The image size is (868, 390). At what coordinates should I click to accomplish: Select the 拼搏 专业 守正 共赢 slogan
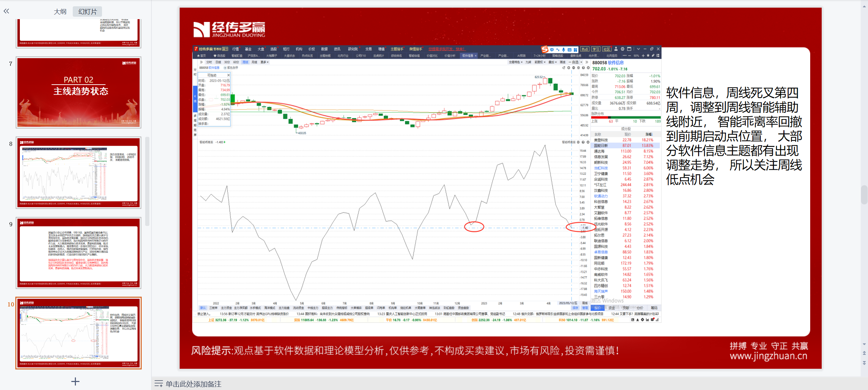[x=769, y=346]
